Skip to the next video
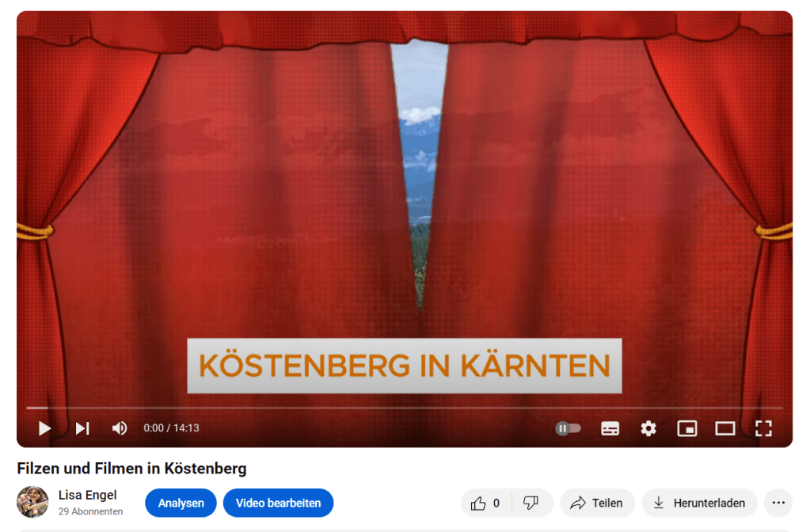 coord(82,428)
